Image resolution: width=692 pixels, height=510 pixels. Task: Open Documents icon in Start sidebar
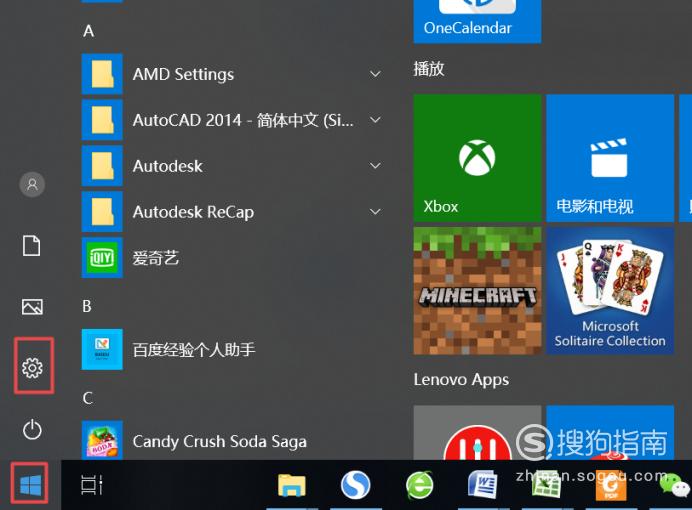coord(31,245)
